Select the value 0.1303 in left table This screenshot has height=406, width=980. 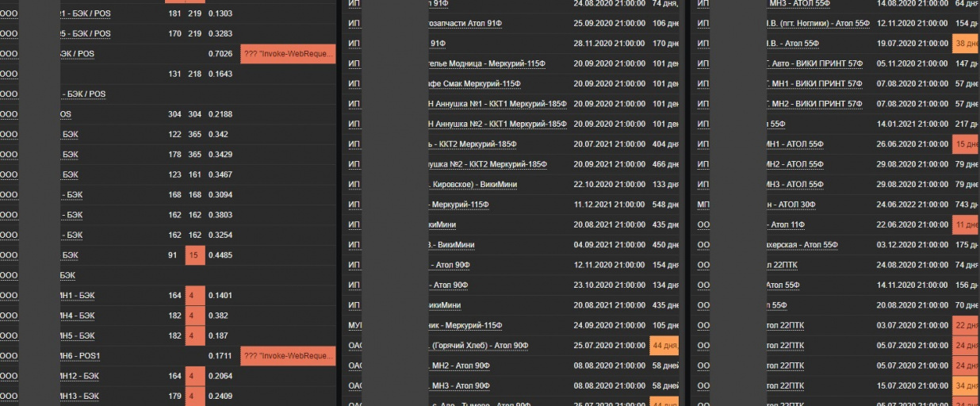[x=220, y=13]
